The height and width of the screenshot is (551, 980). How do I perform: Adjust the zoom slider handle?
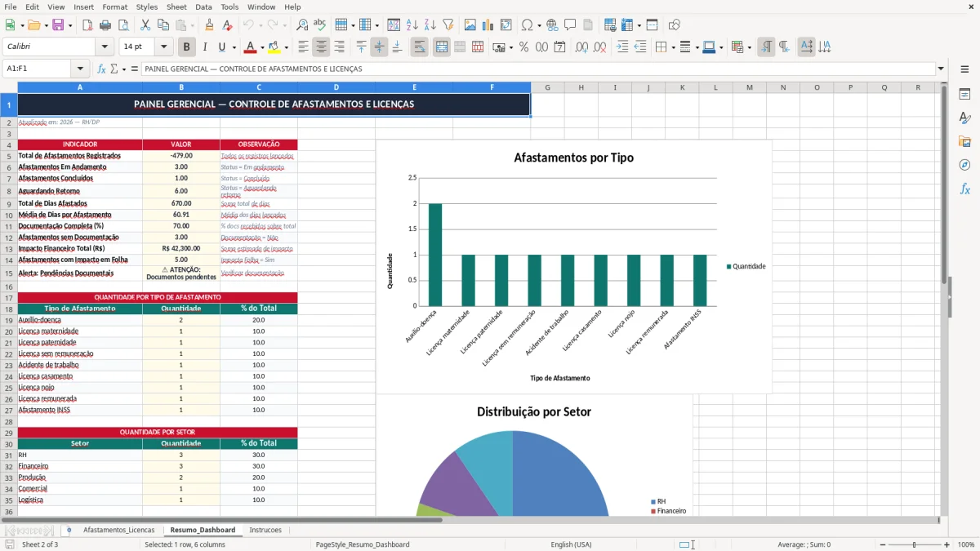pos(914,544)
